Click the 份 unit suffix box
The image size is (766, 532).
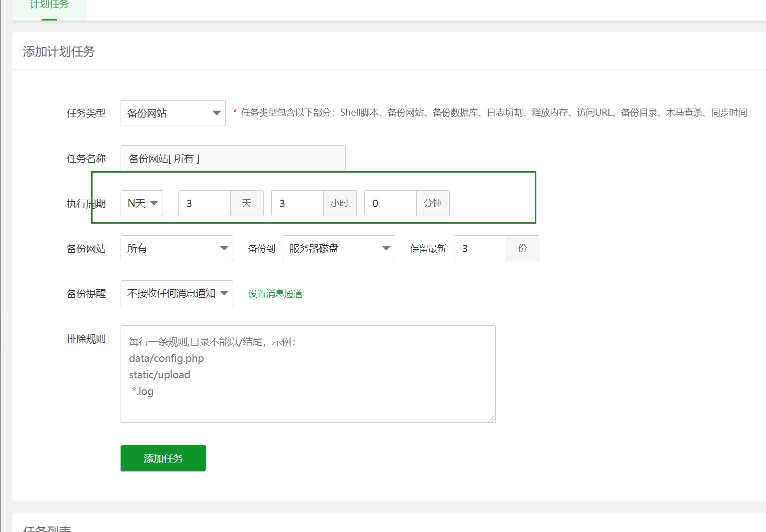[522, 248]
